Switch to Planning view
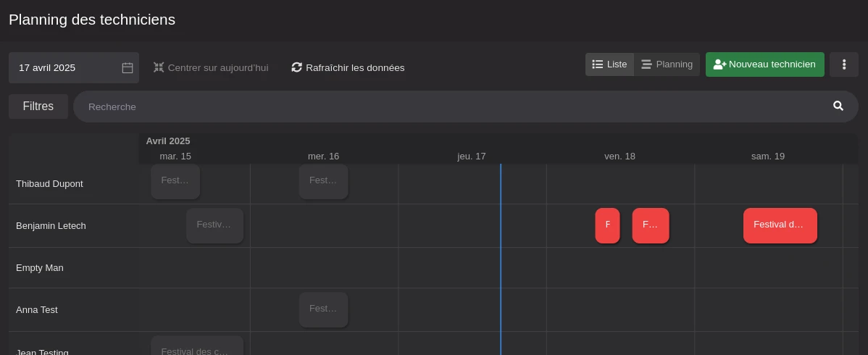 [667, 64]
